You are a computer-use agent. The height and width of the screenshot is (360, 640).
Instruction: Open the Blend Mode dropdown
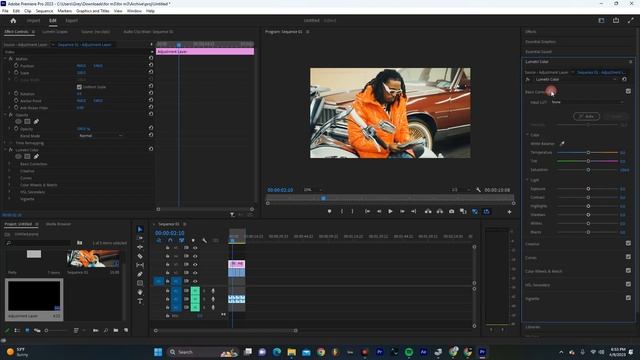tap(100, 136)
